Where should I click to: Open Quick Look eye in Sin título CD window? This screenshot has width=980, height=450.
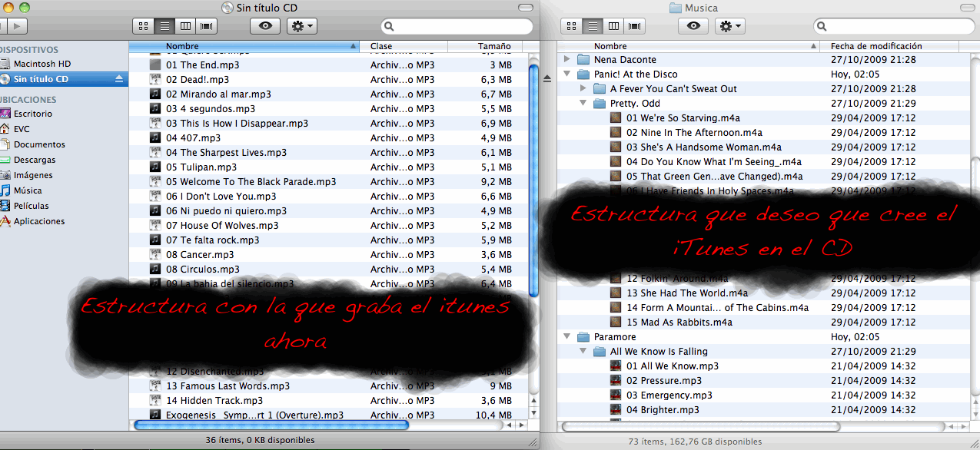(x=265, y=26)
